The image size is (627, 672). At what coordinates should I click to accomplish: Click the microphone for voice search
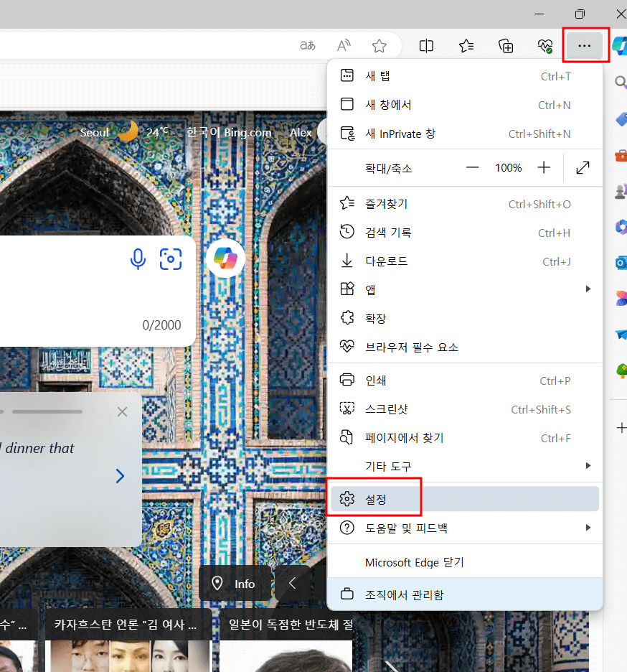click(138, 259)
